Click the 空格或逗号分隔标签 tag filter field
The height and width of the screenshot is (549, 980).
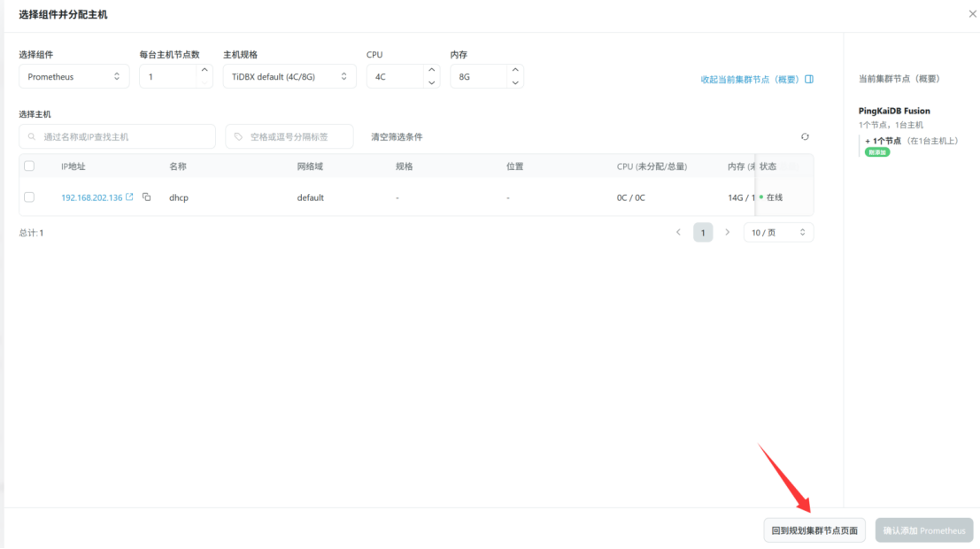point(289,136)
